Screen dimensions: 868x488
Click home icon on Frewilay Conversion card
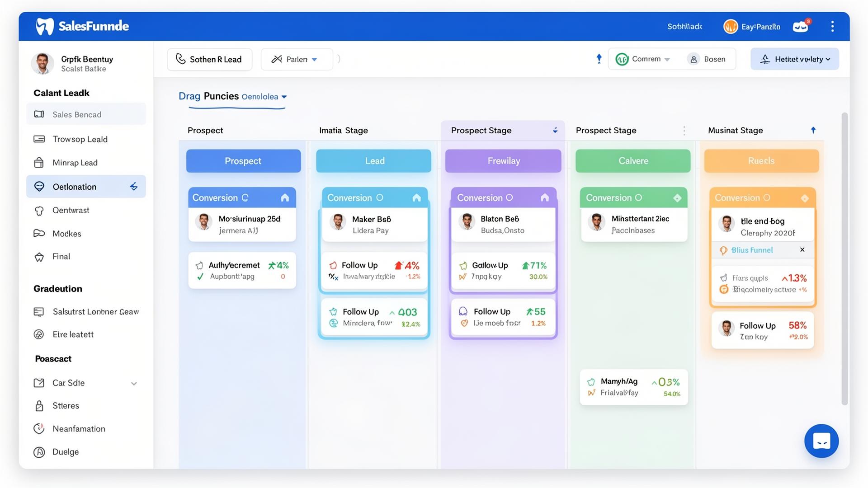point(545,198)
